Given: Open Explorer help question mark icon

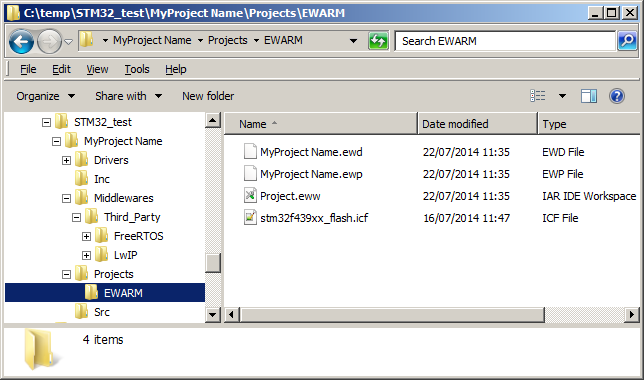Looking at the screenshot, I should (x=616, y=96).
